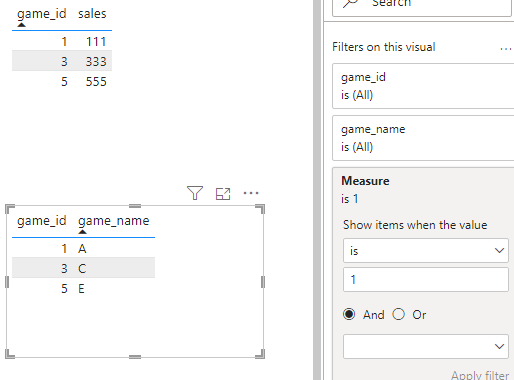Click game_id 5 in the game_name table

(x=64, y=289)
